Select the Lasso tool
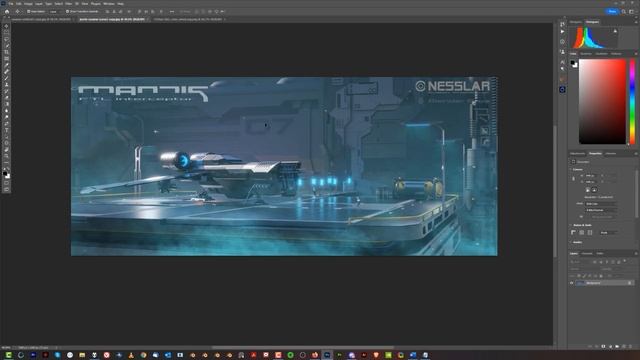This screenshot has height=360, width=640. pyautogui.click(x=7, y=39)
